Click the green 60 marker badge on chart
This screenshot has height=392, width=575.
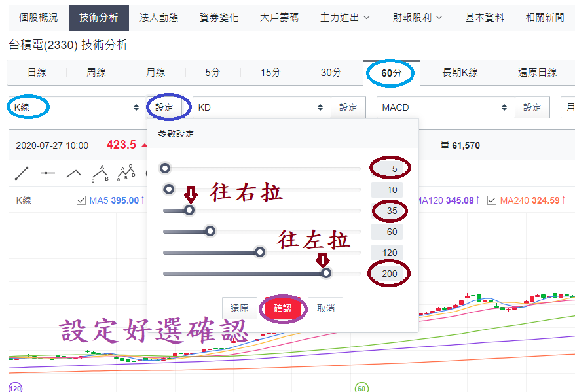(362, 388)
